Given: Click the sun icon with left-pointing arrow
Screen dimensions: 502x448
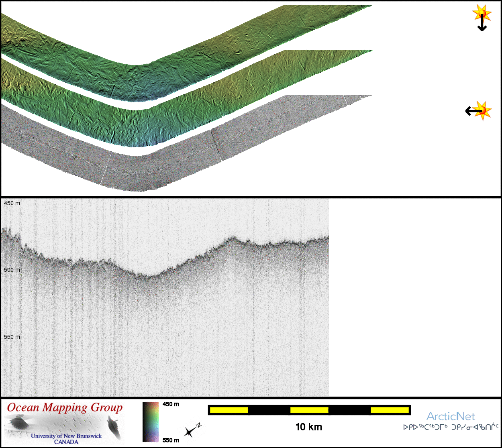Looking at the screenshot, I should click(x=478, y=110).
